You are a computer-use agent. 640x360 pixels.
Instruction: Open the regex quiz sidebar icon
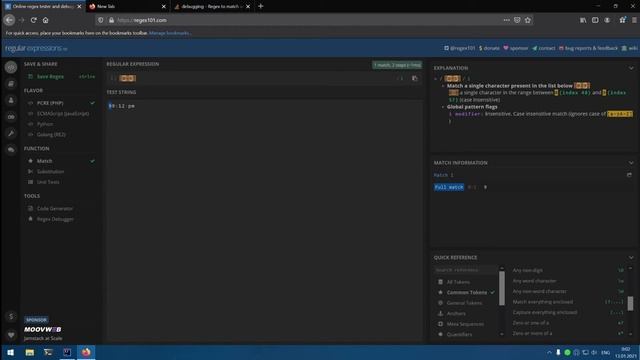tap(11, 117)
